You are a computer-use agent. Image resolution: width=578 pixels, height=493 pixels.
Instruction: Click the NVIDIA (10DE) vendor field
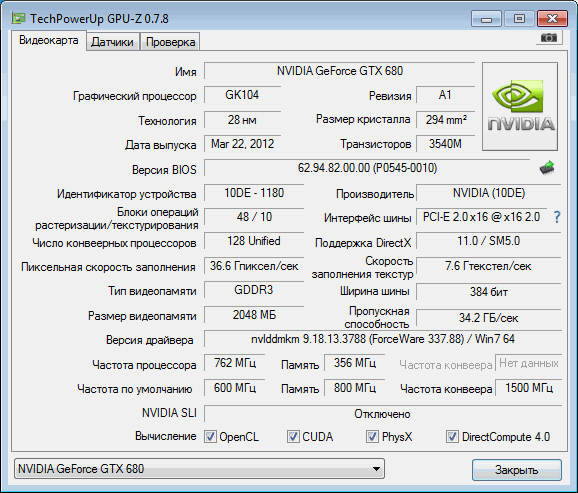pyautogui.click(x=489, y=193)
